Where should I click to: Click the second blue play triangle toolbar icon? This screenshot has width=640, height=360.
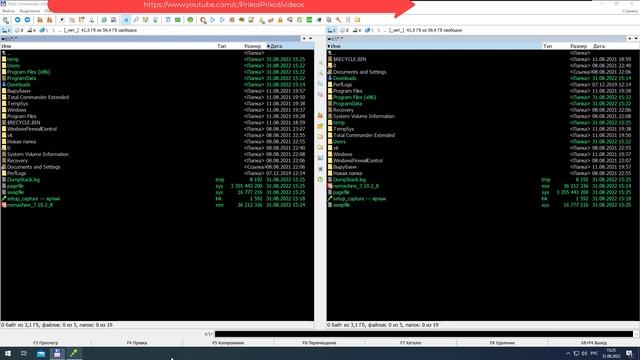click(222, 20)
